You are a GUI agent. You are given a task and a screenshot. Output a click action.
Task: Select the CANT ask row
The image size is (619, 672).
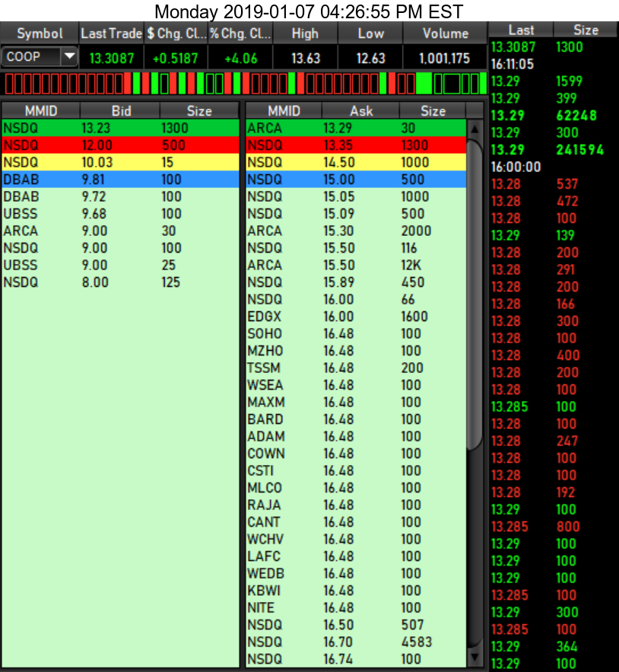pos(356,522)
